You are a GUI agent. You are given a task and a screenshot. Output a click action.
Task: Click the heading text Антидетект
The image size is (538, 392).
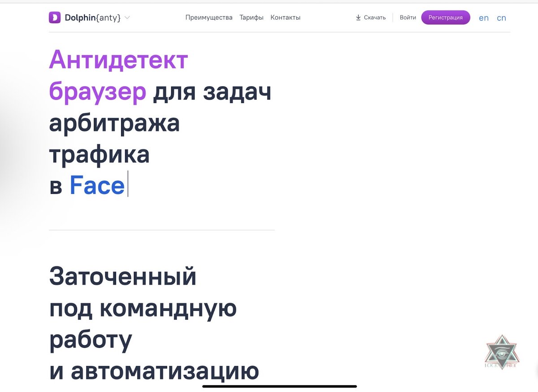[x=118, y=60]
